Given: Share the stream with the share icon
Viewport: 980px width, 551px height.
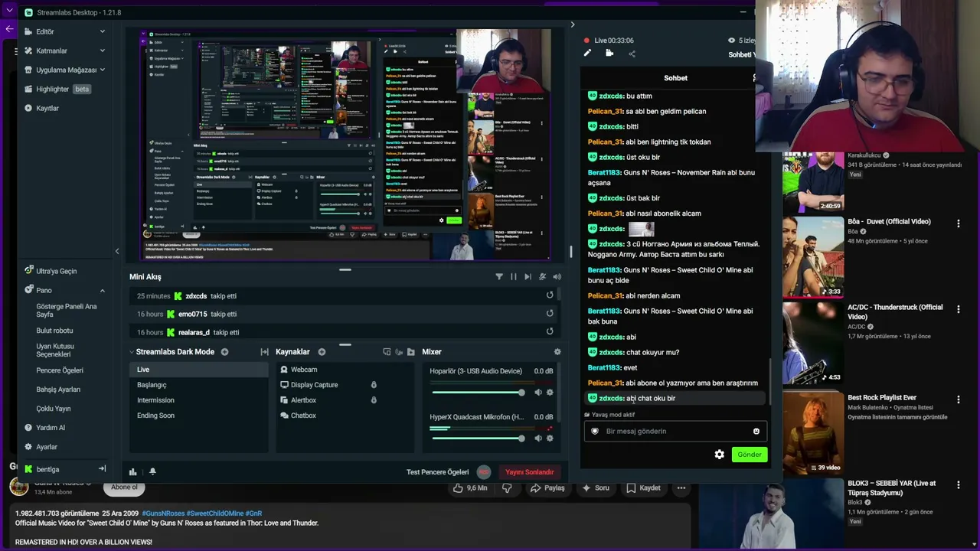Looking at the screenshot, I should (x=632, y=54).
